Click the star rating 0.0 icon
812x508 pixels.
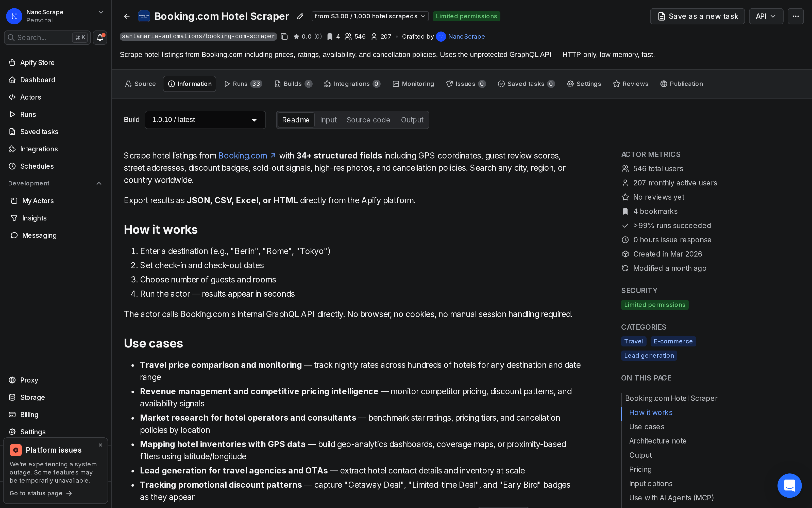(296, 37)
